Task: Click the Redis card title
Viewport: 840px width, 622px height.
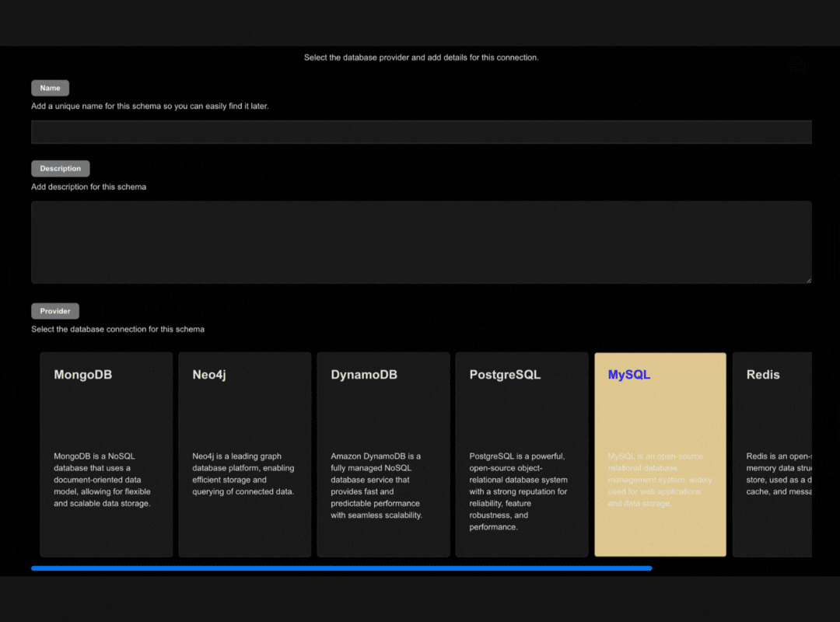Action: (762, 375)
